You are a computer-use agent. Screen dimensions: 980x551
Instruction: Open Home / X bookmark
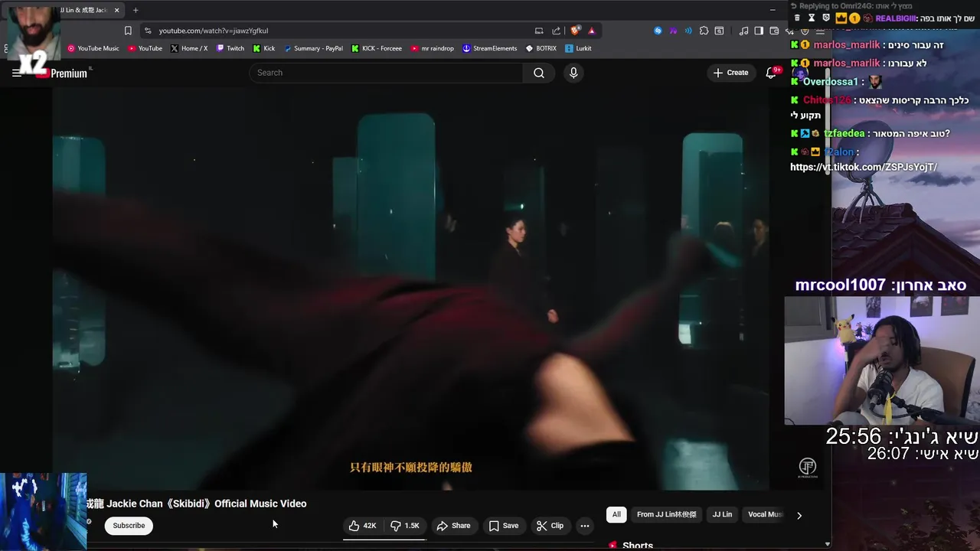(x=189, y=48)
